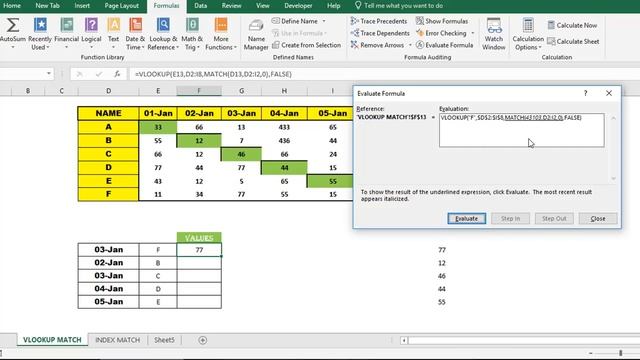This screenshot has width=640, height=360.
Task: Expand Logical dropdown arrow
Action: 91,47
